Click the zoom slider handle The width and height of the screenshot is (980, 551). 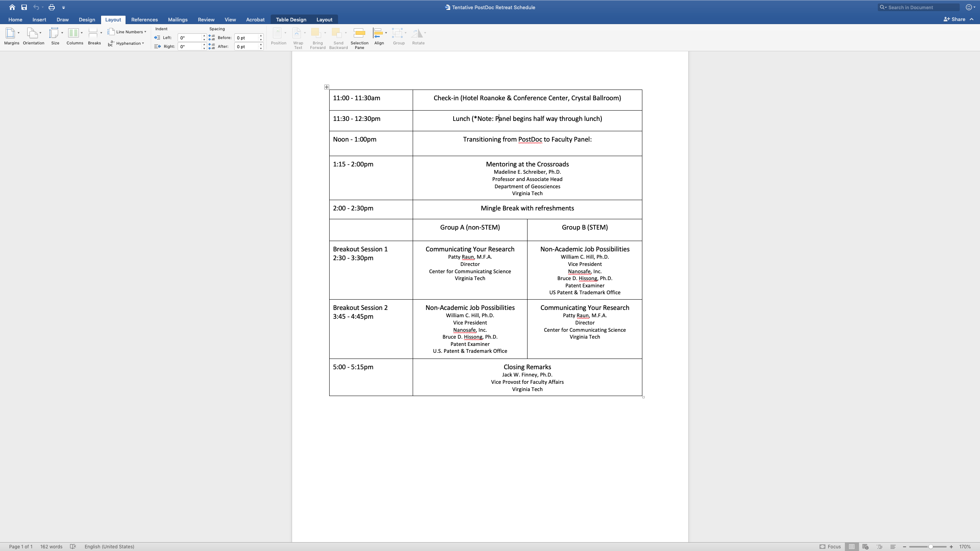coord(931,547)
